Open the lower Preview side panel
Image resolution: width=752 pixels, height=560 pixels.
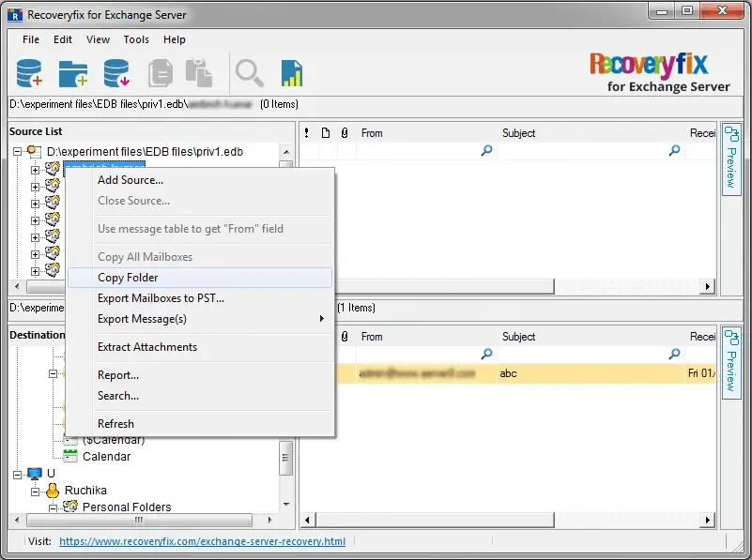tap(731, 362)
